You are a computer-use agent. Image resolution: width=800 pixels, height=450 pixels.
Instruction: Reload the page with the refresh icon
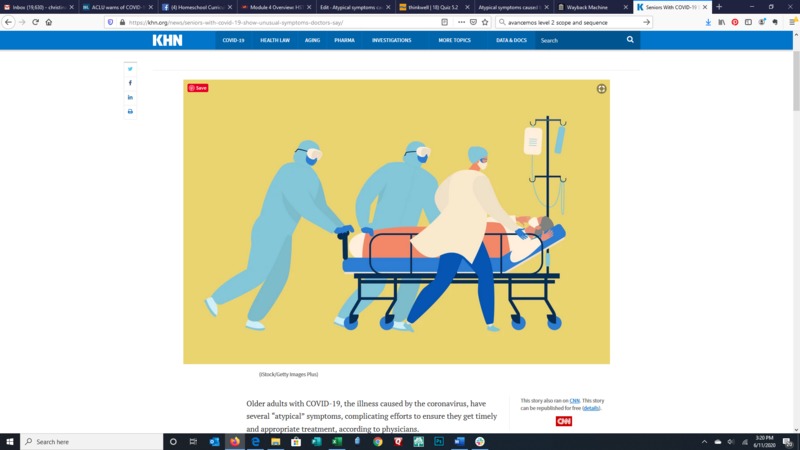pyautogui.click(x=36, y=21)
